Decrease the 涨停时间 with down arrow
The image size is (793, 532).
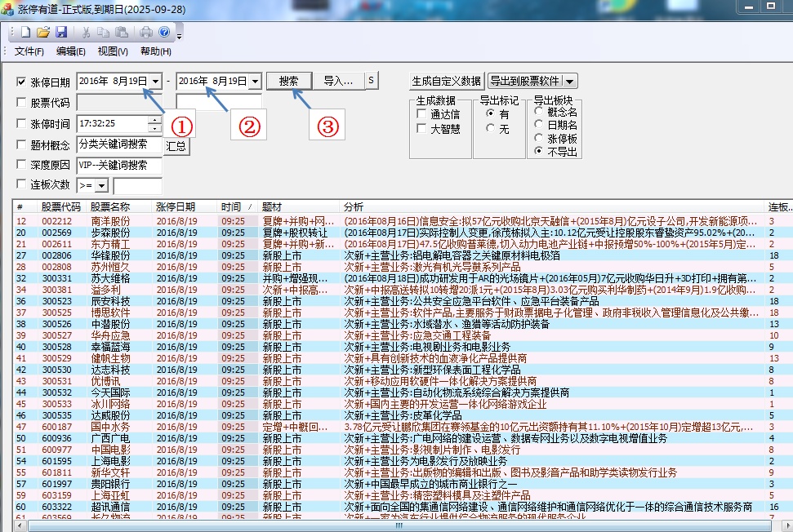point(154,128)
